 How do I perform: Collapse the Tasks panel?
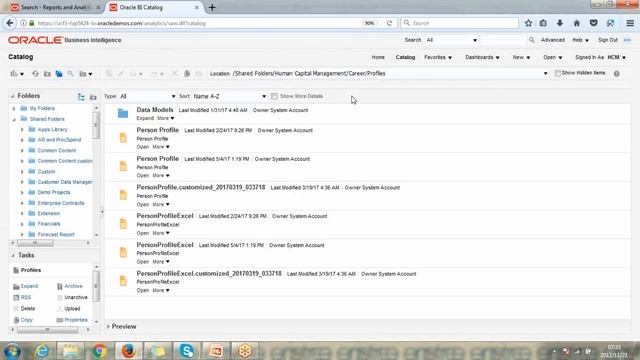point(13,256)
